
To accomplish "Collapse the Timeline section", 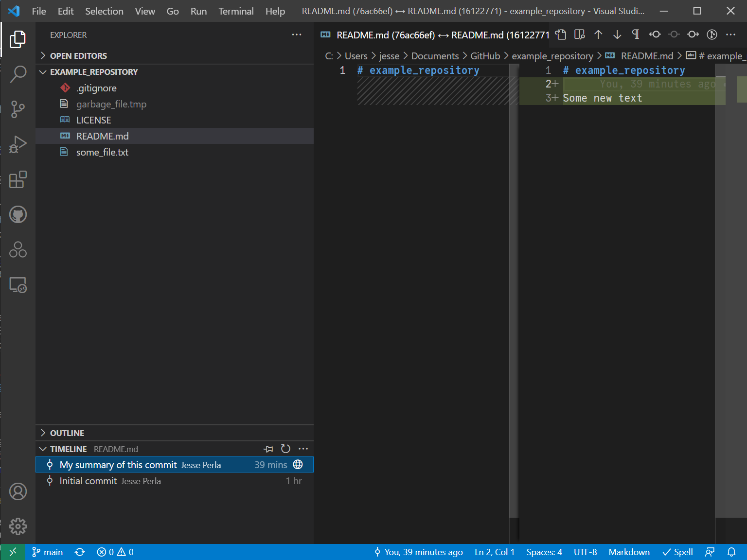I will (68, 449).
